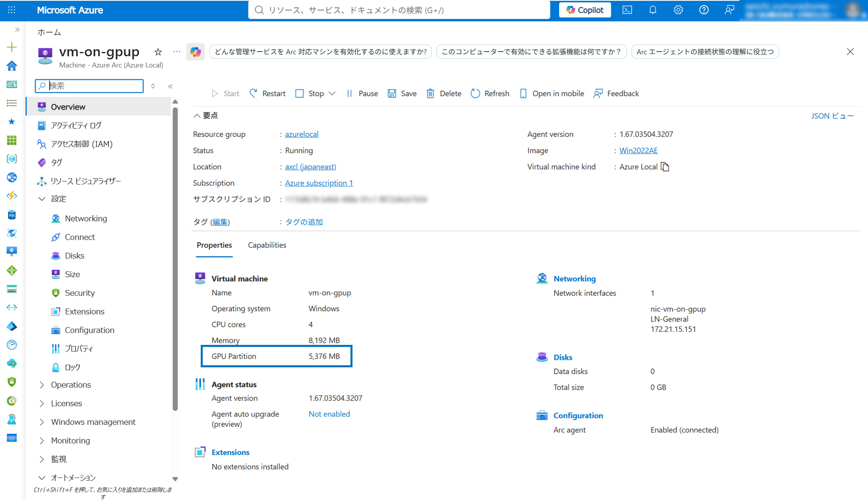Screen dimensions: 868x500
Task: Open portal settings gear
Action: tap(678, 10)
